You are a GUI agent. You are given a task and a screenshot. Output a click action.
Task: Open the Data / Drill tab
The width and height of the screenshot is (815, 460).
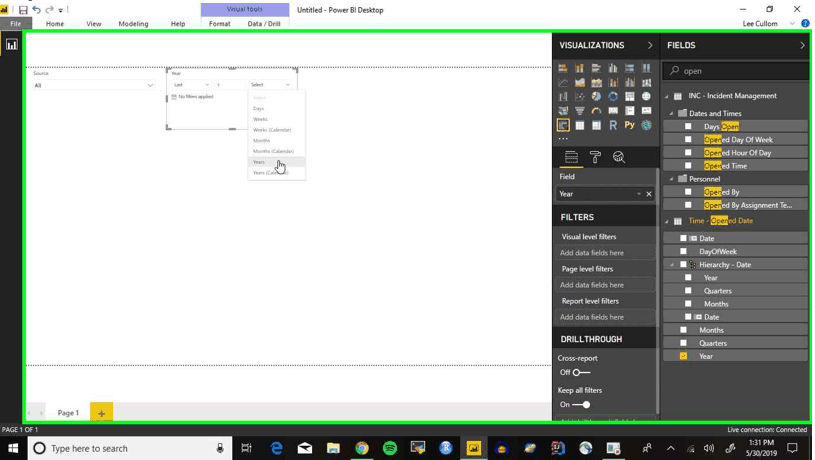click(264, 23)
